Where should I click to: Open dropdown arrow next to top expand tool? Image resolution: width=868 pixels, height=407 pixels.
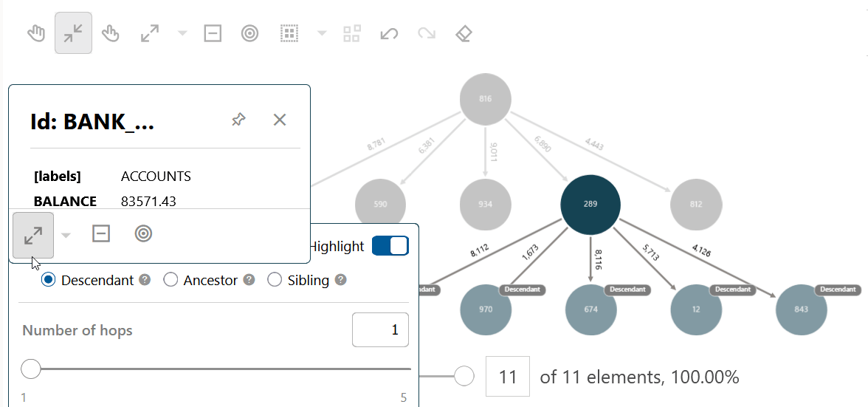coord(182,34)
